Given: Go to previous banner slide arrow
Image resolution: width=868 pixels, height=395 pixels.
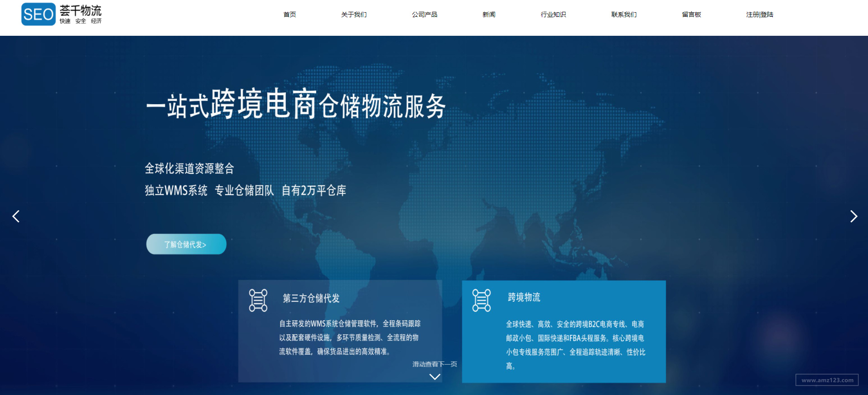Looking at the screenshot, I should (16, 217).
